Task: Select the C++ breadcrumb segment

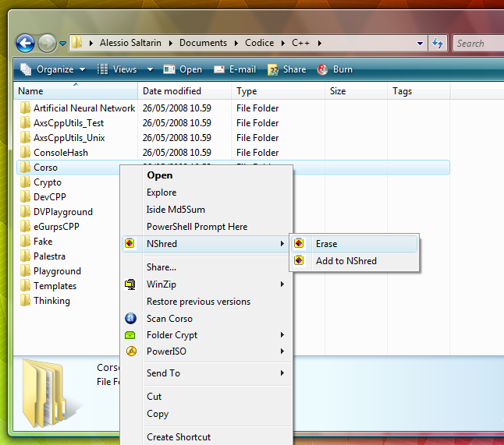Action: tap(300, 43)
